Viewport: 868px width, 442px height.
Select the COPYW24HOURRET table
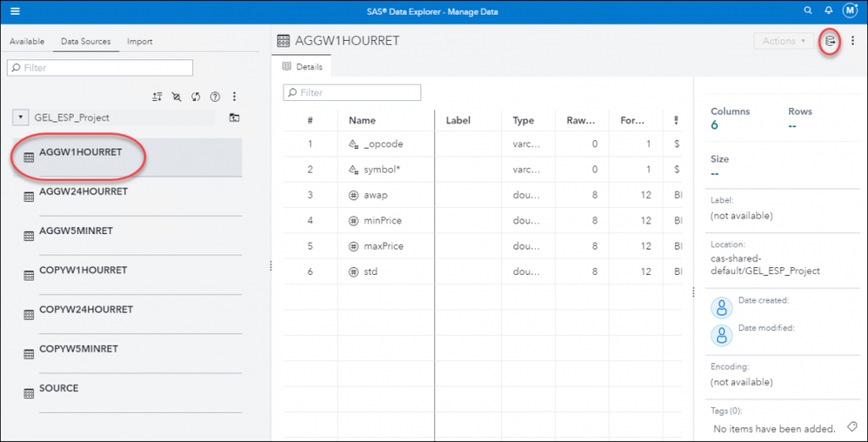point(127,315)
